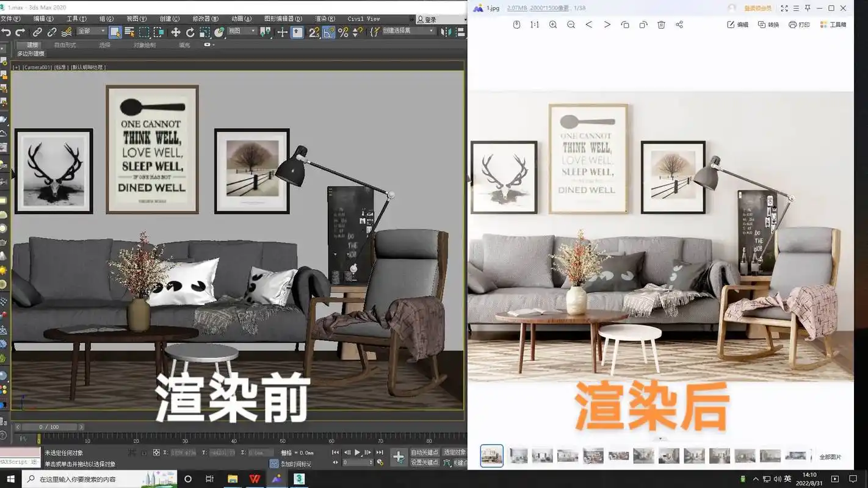The width and height of the screenshot is (868, 488).
Task: Delete the image with the trash icon
Action: point(661,25)
